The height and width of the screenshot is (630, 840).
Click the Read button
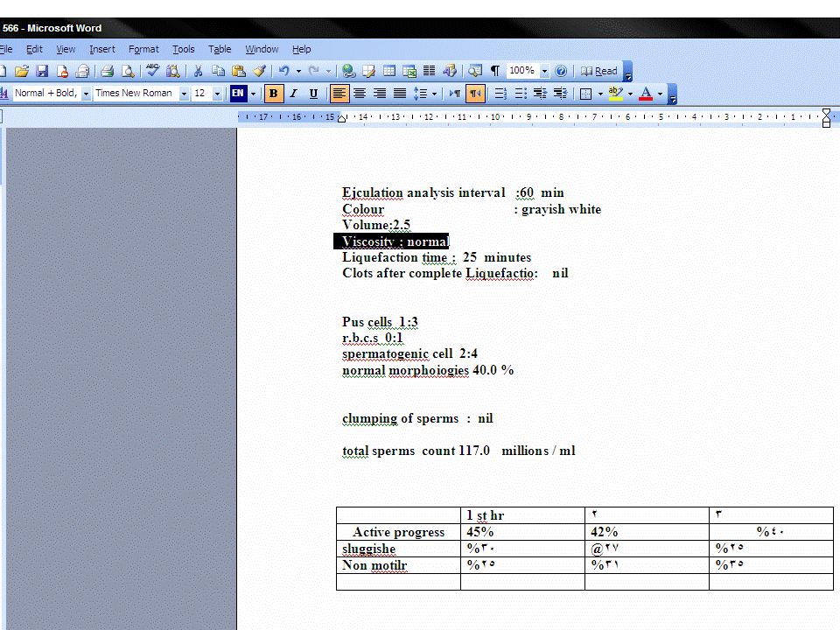pos(599,71)
